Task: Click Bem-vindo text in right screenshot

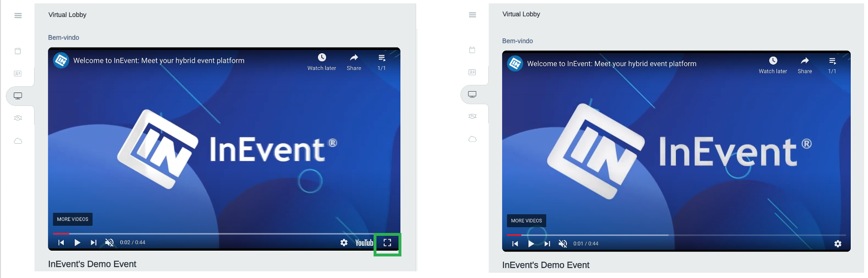Action: click(x=517, y=41)
